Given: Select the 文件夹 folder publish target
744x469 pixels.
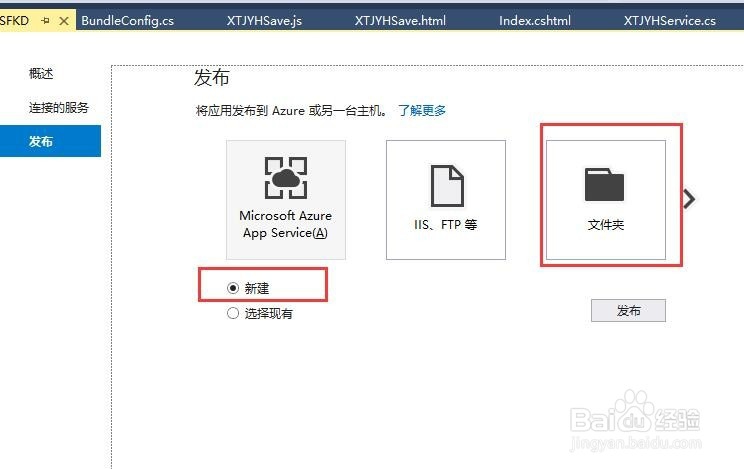Looking at the screenshot, I should tap(605, 200).
